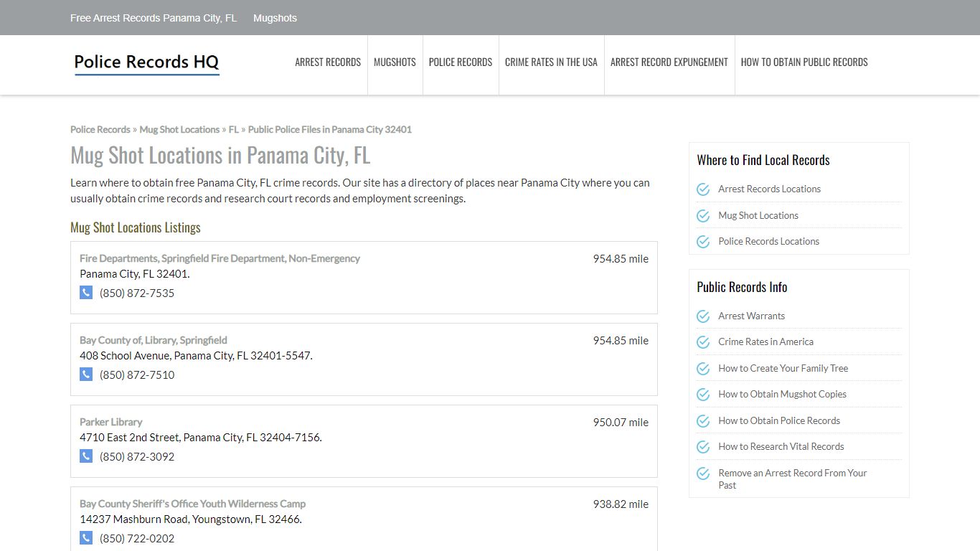Click checkmark icon beside Arrest Warrants

703,316
